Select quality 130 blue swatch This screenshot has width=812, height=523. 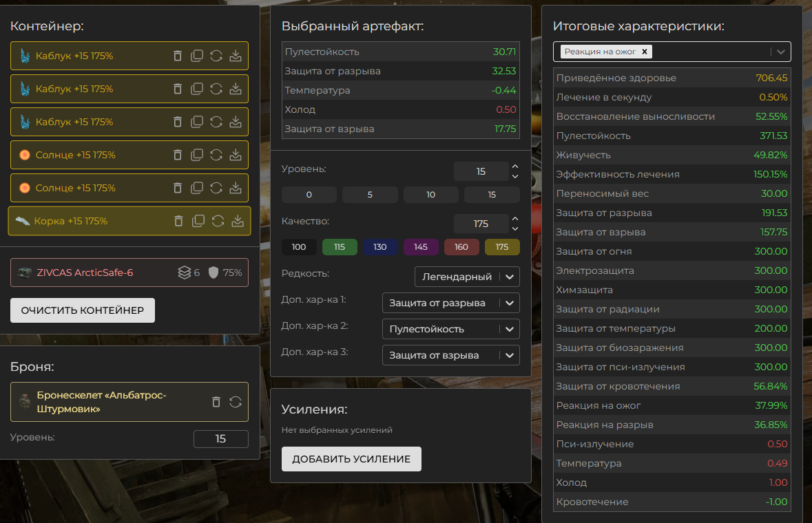tap(380, 247)
